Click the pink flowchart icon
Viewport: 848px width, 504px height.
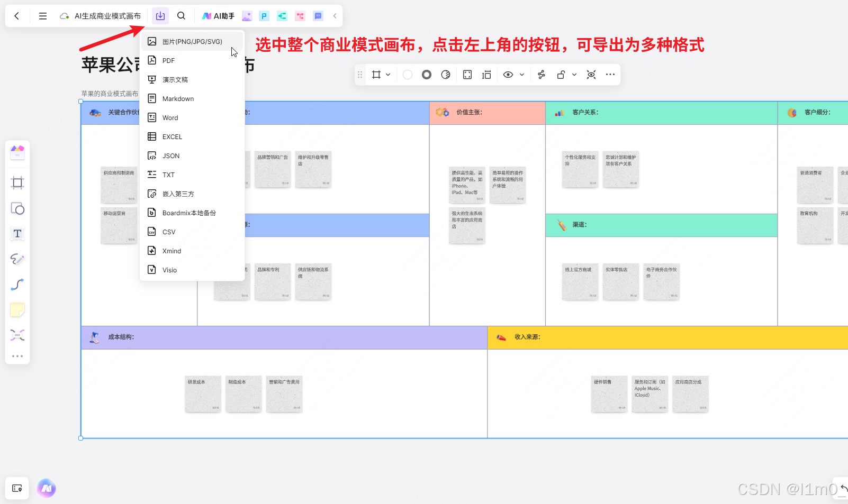click(x=300, y=16)
